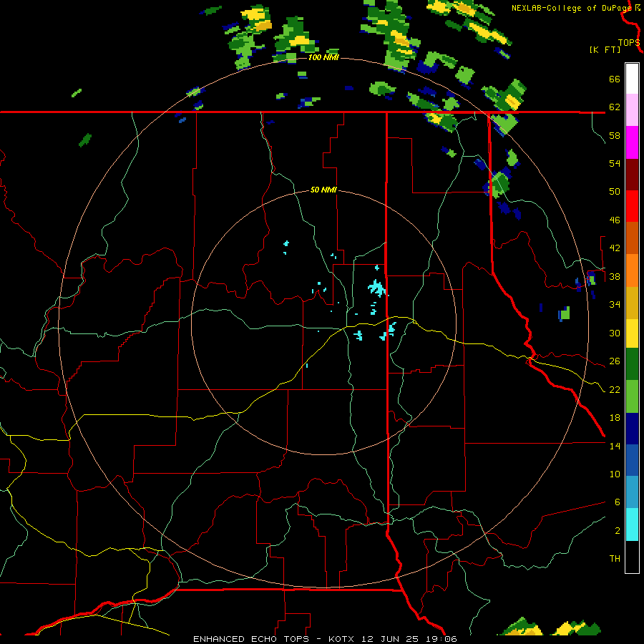Screen dimensions: 644x644
Task: Click the '46' legend value
Action: [615, 220]
